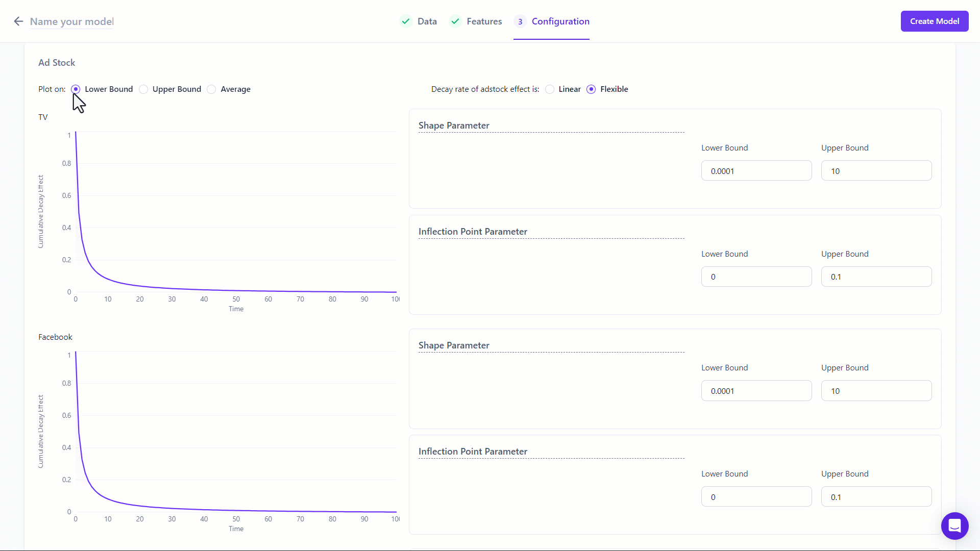
Task: Select the Lower Bound plot radio button
Action: tap(76, 89)
